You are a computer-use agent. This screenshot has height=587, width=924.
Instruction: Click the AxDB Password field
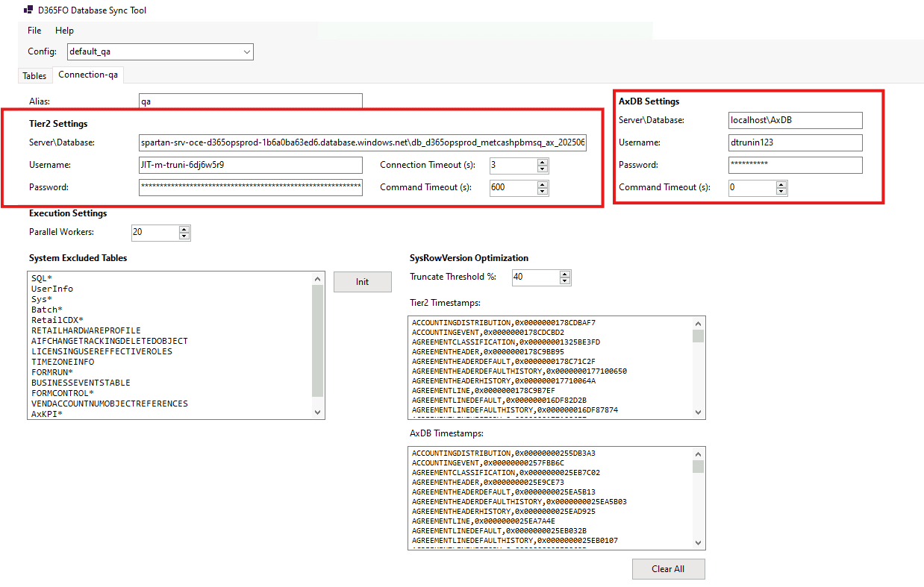point(795,165)
